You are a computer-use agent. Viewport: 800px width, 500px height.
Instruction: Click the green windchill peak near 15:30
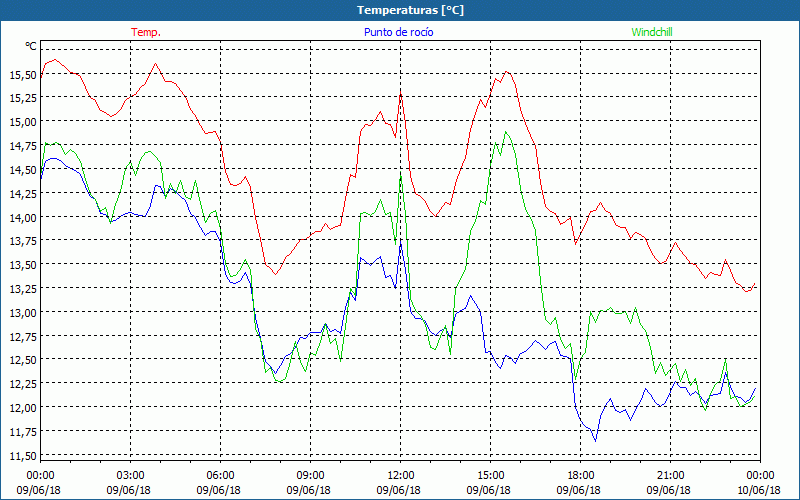[505, 132]
